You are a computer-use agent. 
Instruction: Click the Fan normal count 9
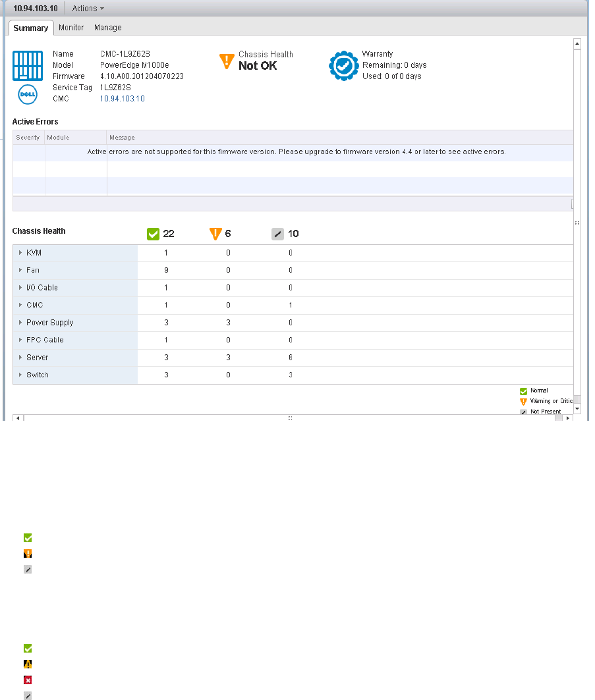pos(166,270)
